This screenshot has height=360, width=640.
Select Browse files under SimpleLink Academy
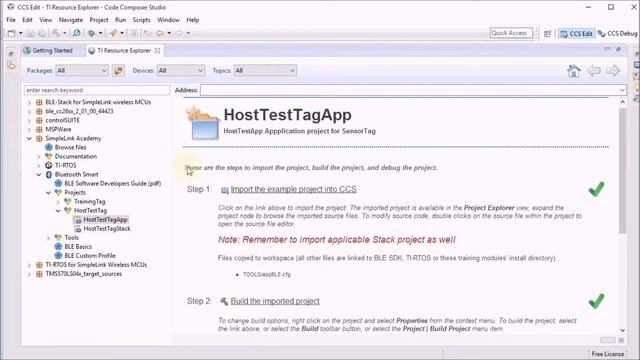pyautogui.click(x=70, y=147)
